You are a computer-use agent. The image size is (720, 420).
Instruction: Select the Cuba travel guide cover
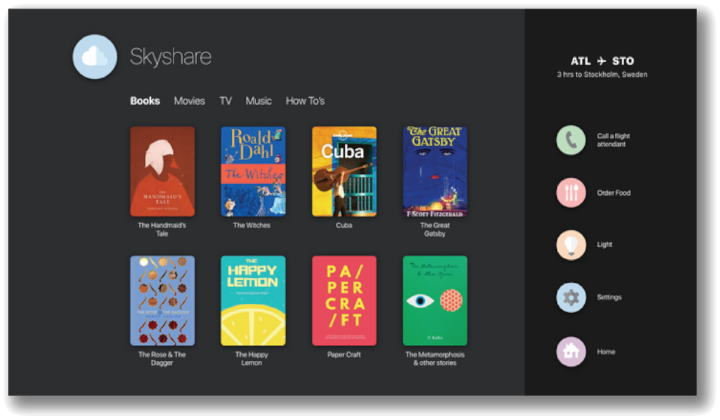pos(344,172)
